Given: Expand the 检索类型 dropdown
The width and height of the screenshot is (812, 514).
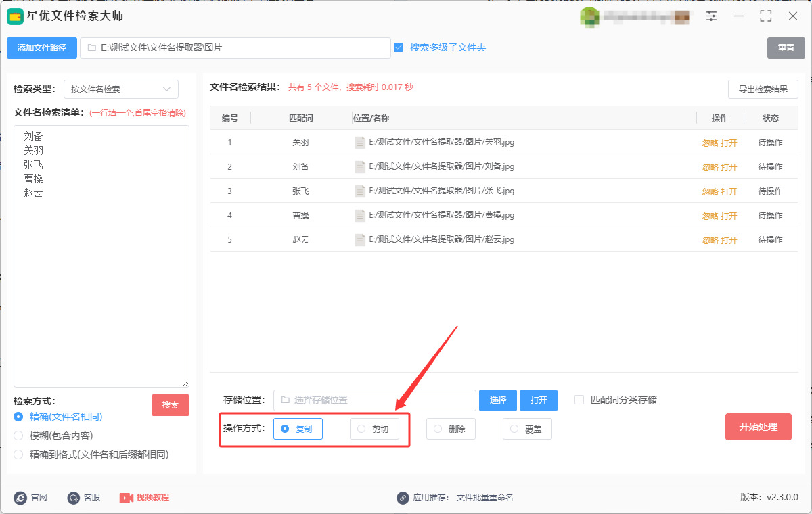Looking at the screenshot, I should click(x=121, y=89).
